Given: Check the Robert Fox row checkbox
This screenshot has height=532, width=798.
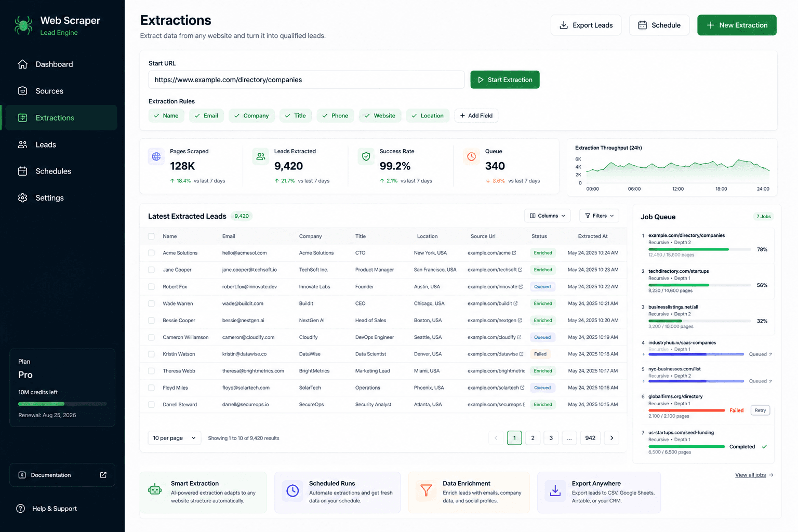Looking at the screenshot, I should click(151, 287).
